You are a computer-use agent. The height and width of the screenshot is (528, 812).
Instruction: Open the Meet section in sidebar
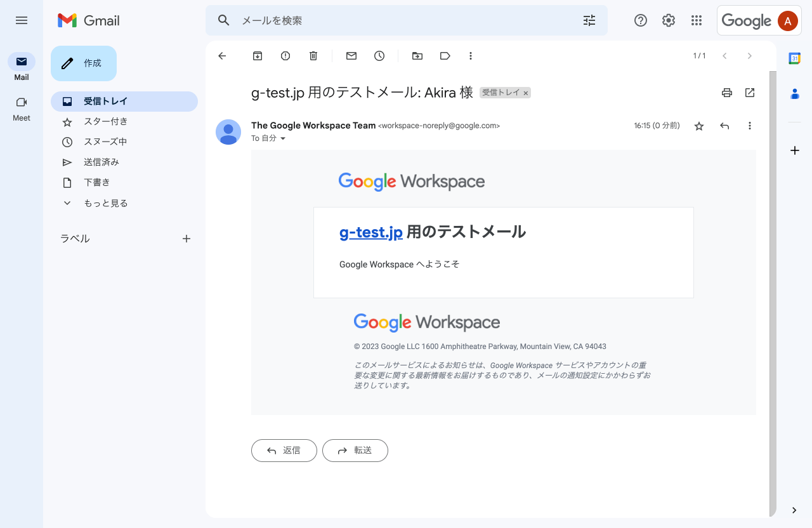click(22, 108)
